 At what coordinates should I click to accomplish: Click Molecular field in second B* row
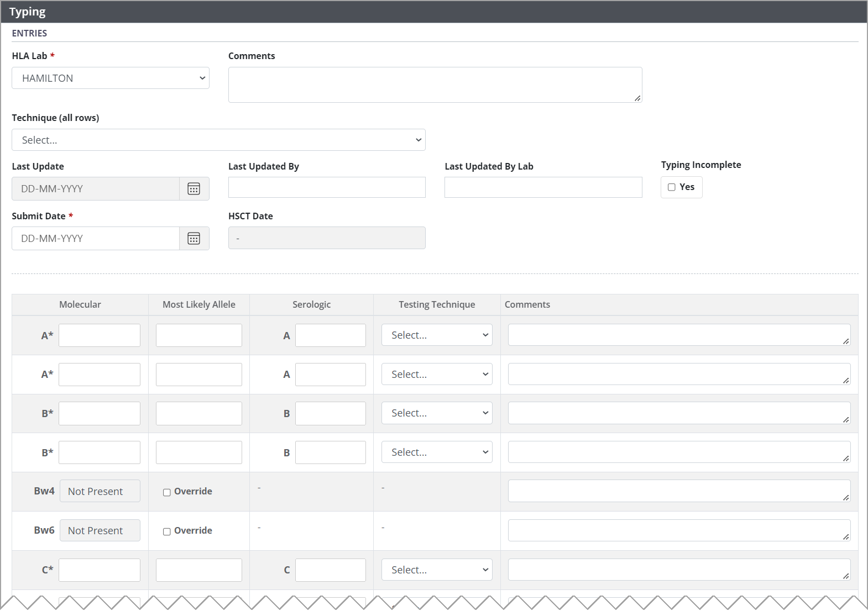pyautogui.click(x=100, y=452)
